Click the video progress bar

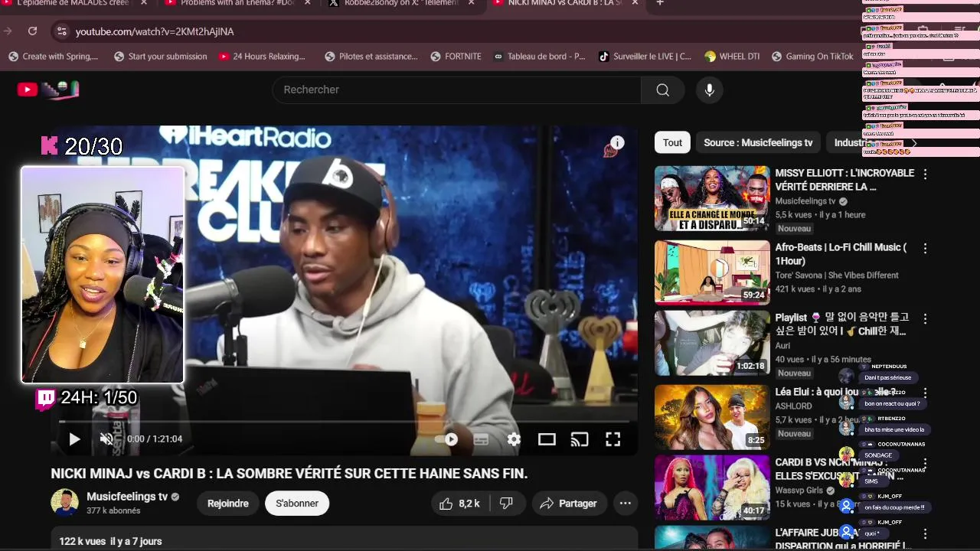344,421
